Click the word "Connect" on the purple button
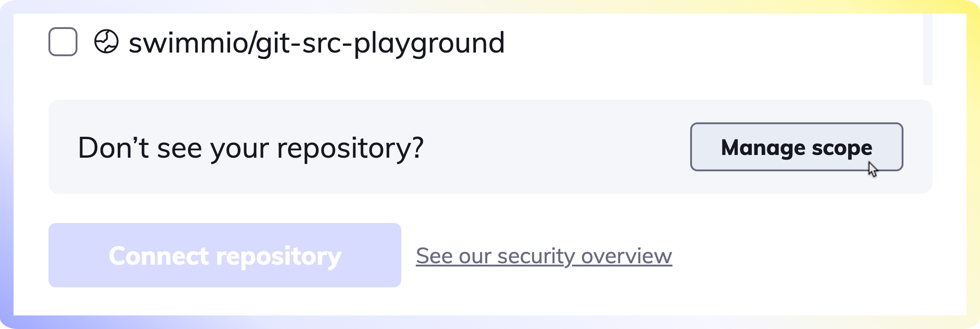Viewport: 980px width, 329px height. click(x=159, y=256)
